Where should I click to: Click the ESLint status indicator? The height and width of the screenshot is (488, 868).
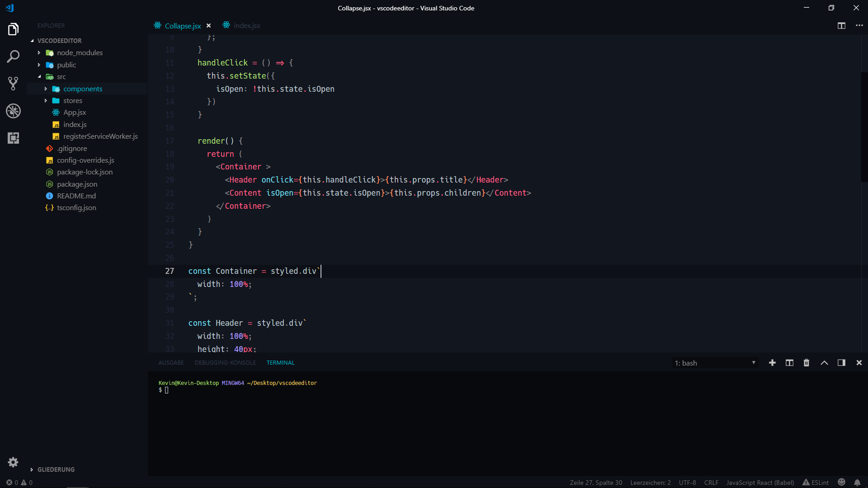click(816, 483)
